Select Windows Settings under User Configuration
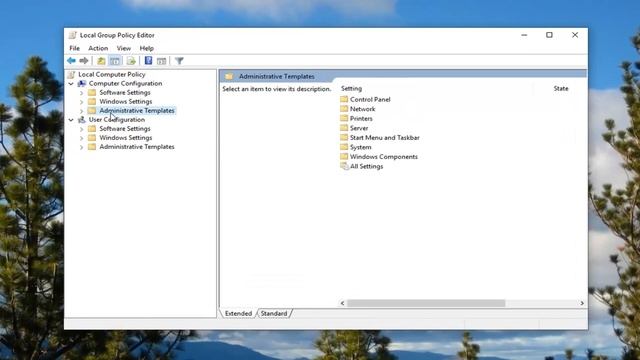 (x=126, y=138)
